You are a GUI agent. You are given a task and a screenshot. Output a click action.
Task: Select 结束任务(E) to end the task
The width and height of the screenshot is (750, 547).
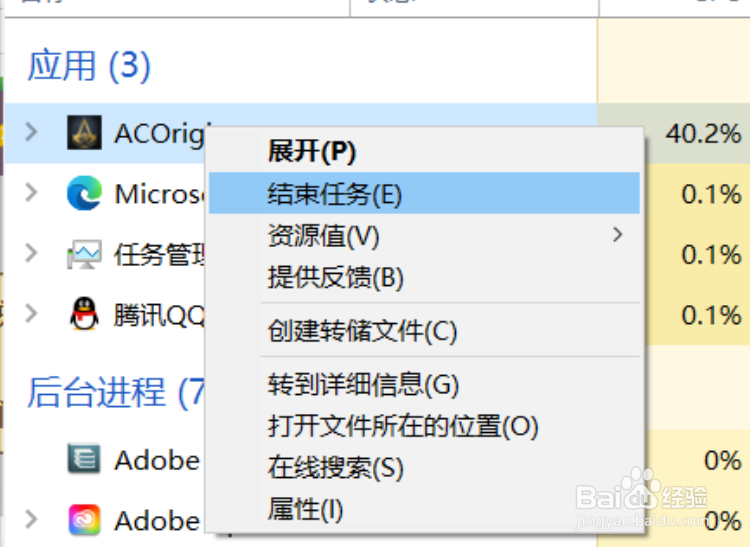[x=335, y=194]
